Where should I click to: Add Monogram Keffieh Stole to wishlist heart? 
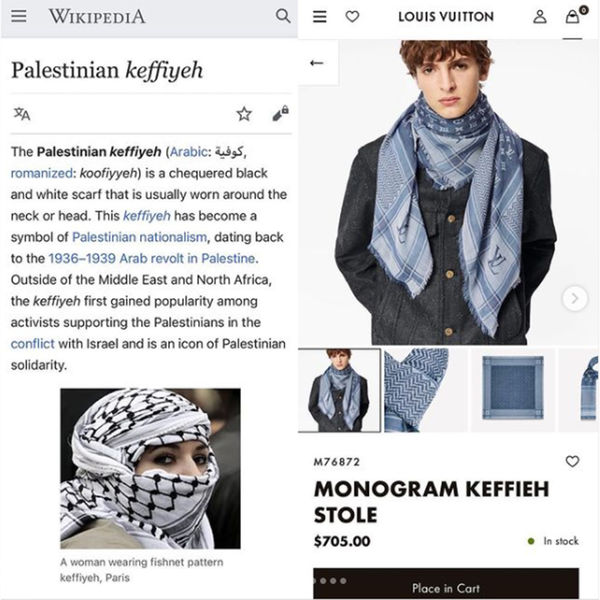click(572, 461)
